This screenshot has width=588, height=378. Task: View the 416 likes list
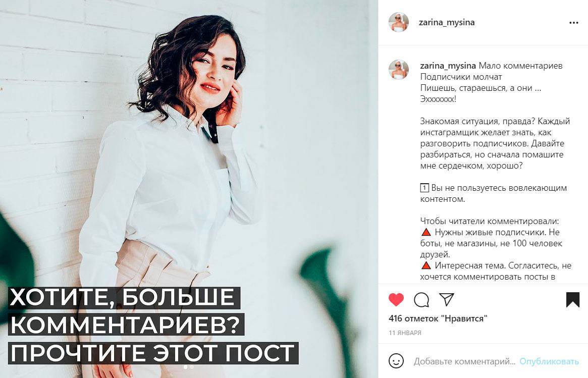point(438,319)
